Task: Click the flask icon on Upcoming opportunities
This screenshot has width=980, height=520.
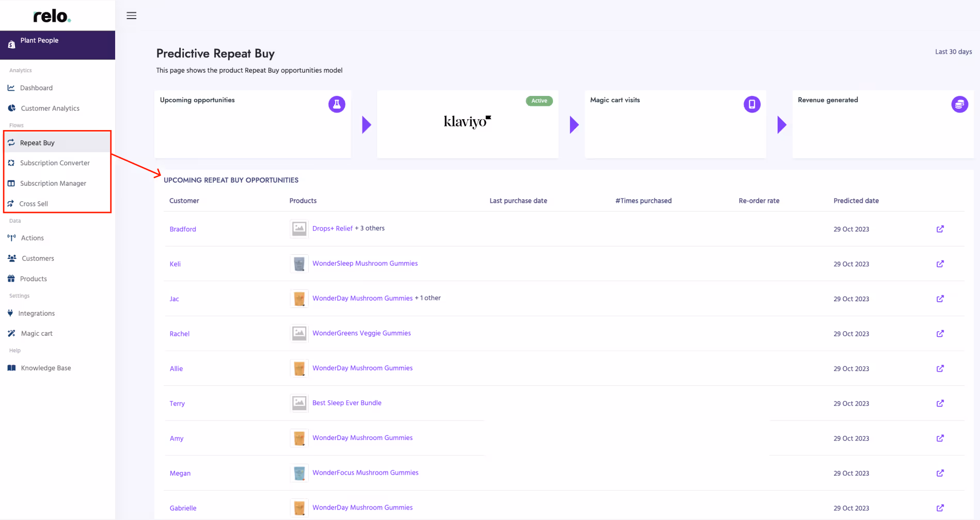Action: 337,104
